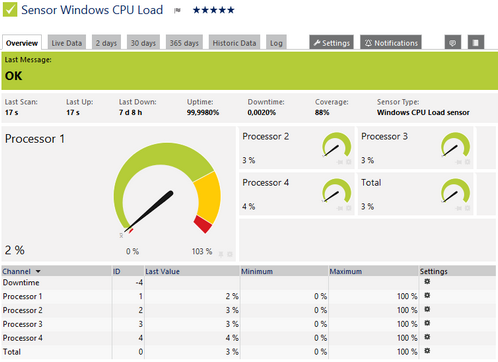Click the small pin icon on Processor 2 gauge
The height and width of the screenshot is (362, 498).
click(x=340, y=162)
